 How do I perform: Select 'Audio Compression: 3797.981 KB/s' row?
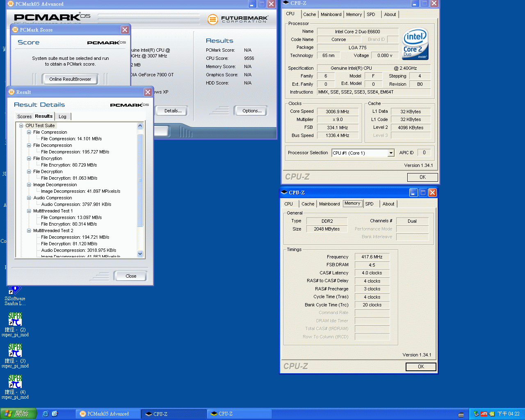click(76, 204)
